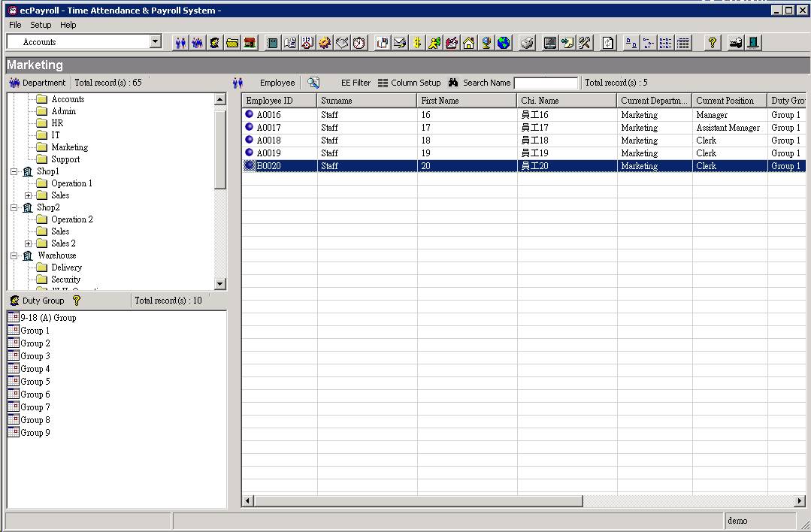Viewport: 811px width, 532px height.
Task: Click the EE Filter button
Action: coord(356,83)
